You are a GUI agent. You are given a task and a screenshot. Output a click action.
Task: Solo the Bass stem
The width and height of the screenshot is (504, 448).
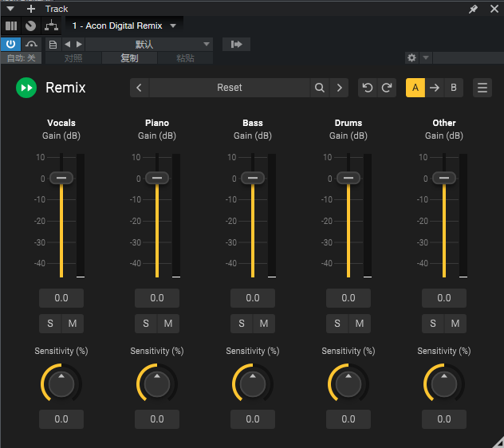pyautogui.click(x=242, y=324)
